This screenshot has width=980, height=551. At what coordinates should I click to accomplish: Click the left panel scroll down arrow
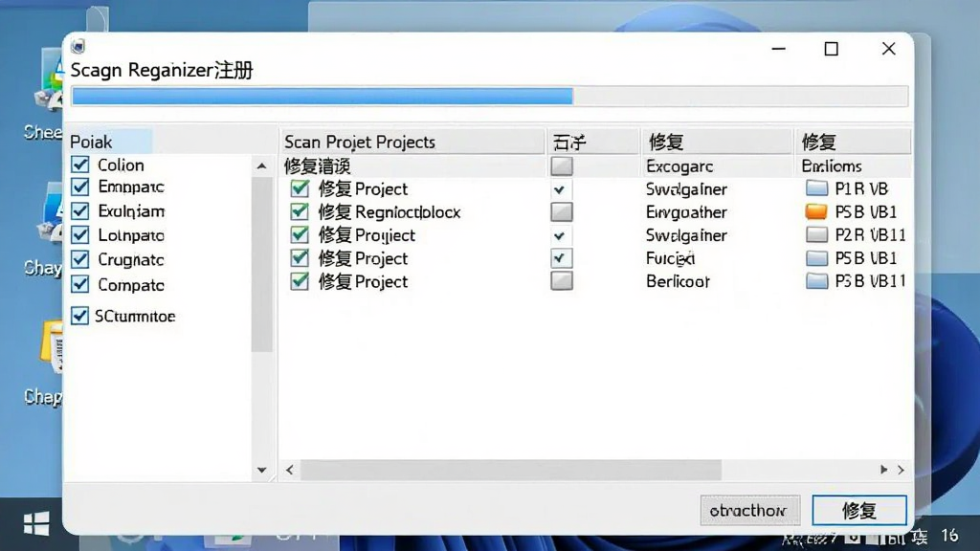click(x=262, y=470)
